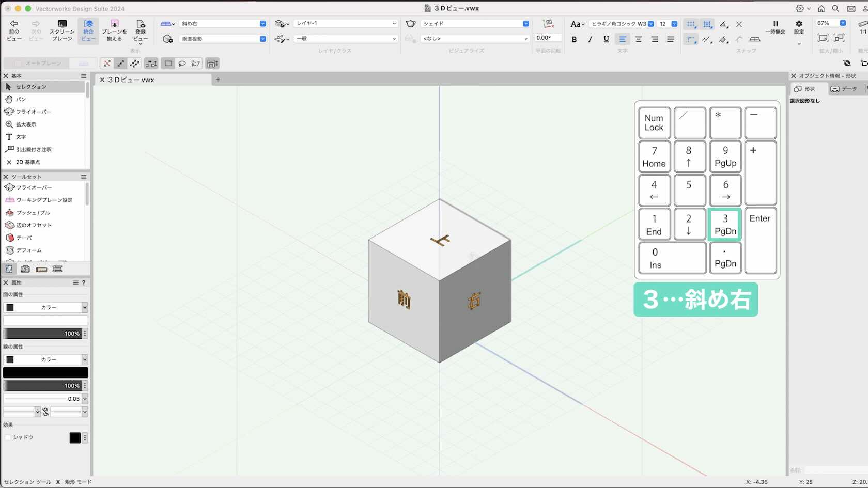The width and height of the screenshot is (868, 488).
Task: Toggle italic text formatting
Action: (590, 39)
